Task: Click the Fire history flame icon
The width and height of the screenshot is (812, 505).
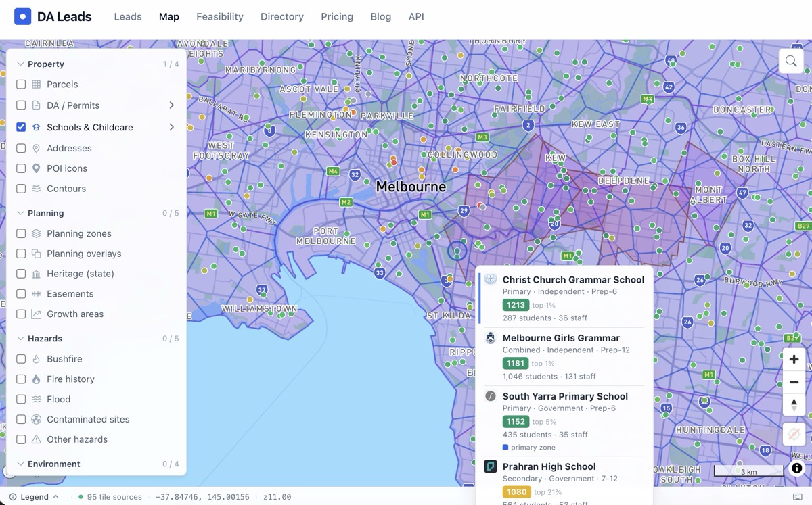Action: pos(37,379)
